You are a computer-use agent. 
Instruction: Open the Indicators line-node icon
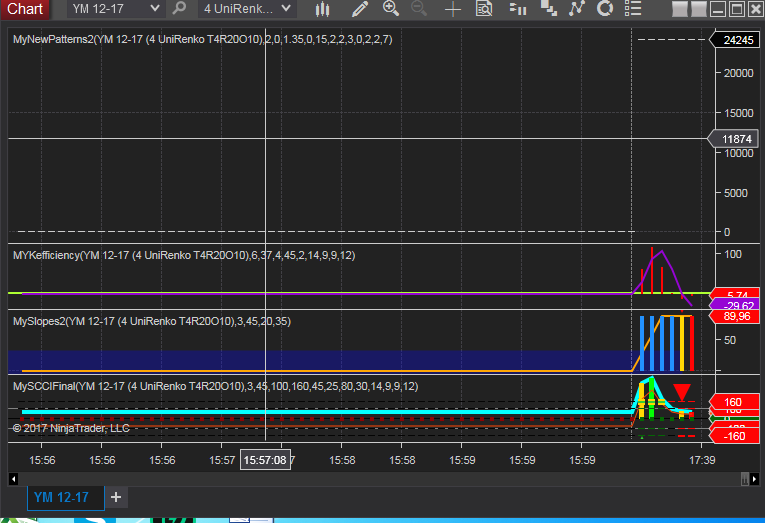577,9
